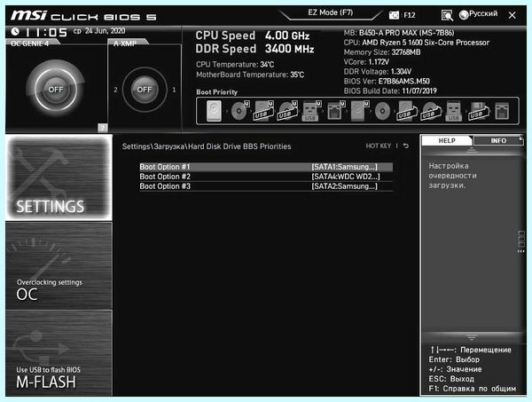Open Boot Option #3 SATA2:Samsung value
The image size is (532, 402).
click(x=344, y=186)
